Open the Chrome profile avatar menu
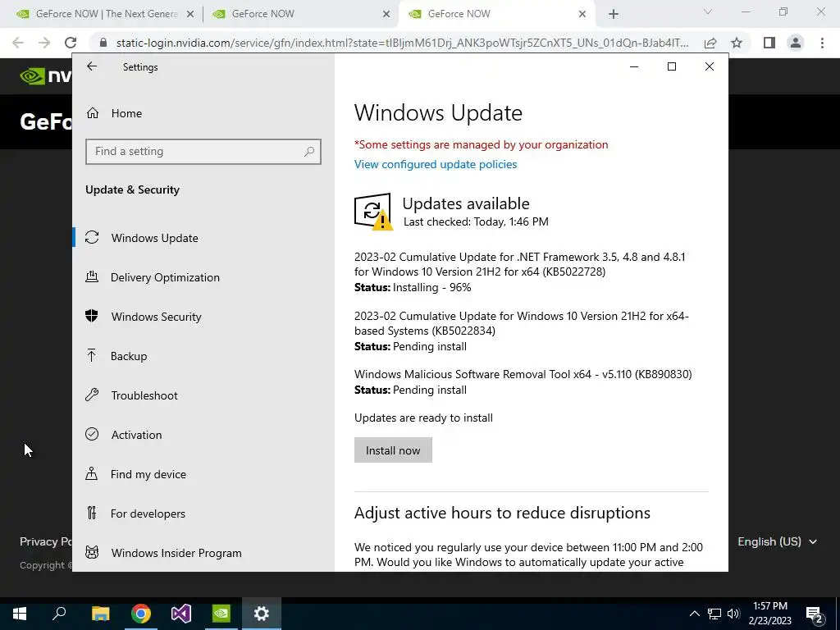The width and height of the screenshot is (840, 630). [x=796, y=43]
